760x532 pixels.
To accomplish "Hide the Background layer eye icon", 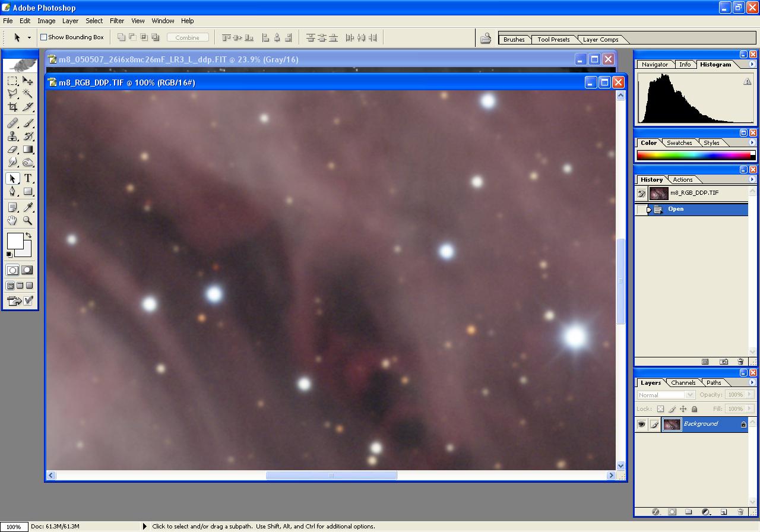I will click(x=641, y=424).
